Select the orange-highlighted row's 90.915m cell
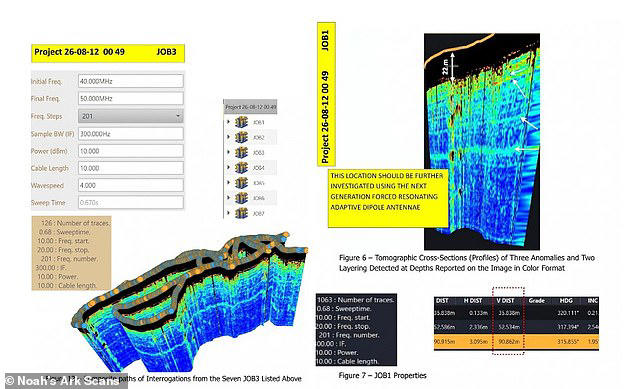 tap(445, 342)
